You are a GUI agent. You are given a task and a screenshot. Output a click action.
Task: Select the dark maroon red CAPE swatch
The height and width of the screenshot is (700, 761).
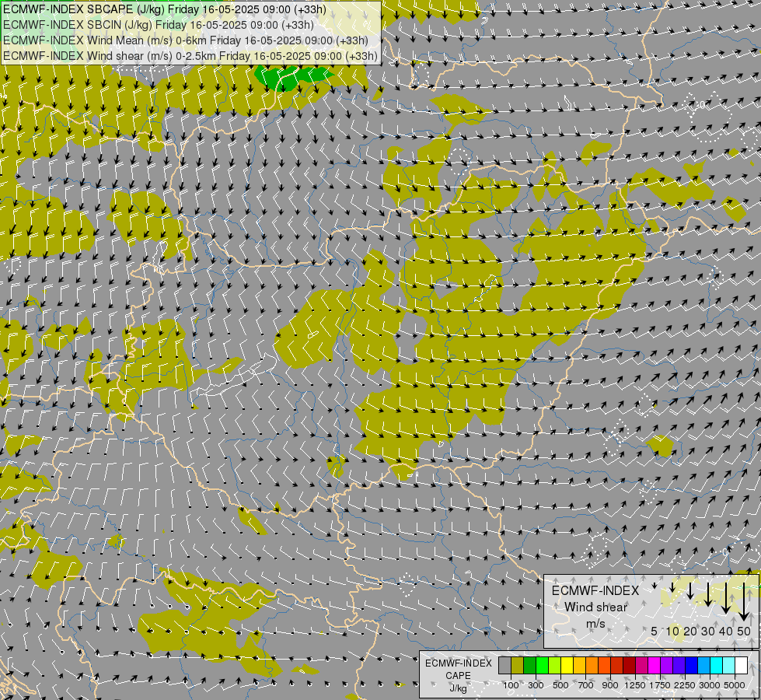tap(629, 665)
